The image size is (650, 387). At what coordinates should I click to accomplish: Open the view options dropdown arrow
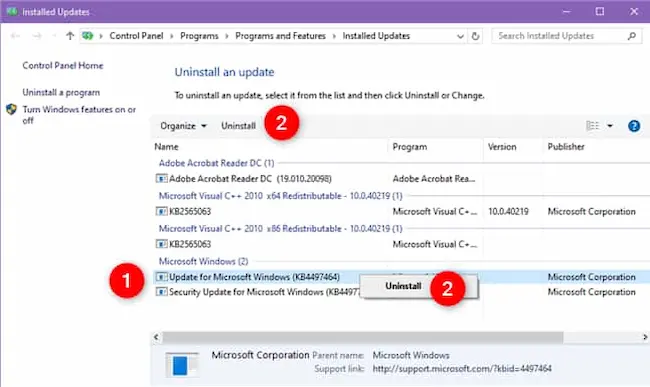610,126
